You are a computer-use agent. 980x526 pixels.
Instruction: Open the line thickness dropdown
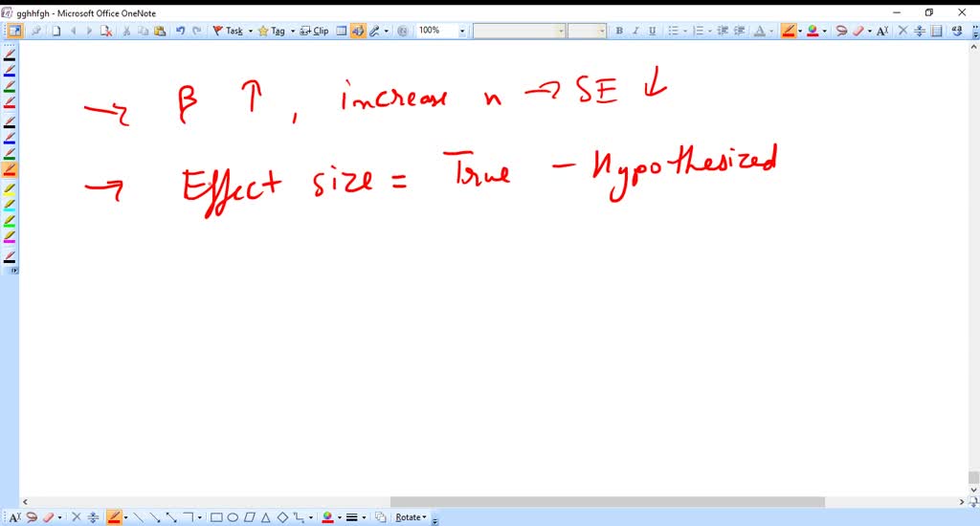click(x=364, y=517)
